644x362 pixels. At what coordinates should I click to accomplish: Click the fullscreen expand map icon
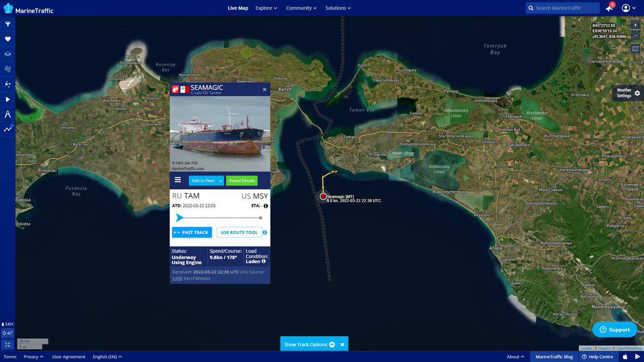tap(8, 344)
